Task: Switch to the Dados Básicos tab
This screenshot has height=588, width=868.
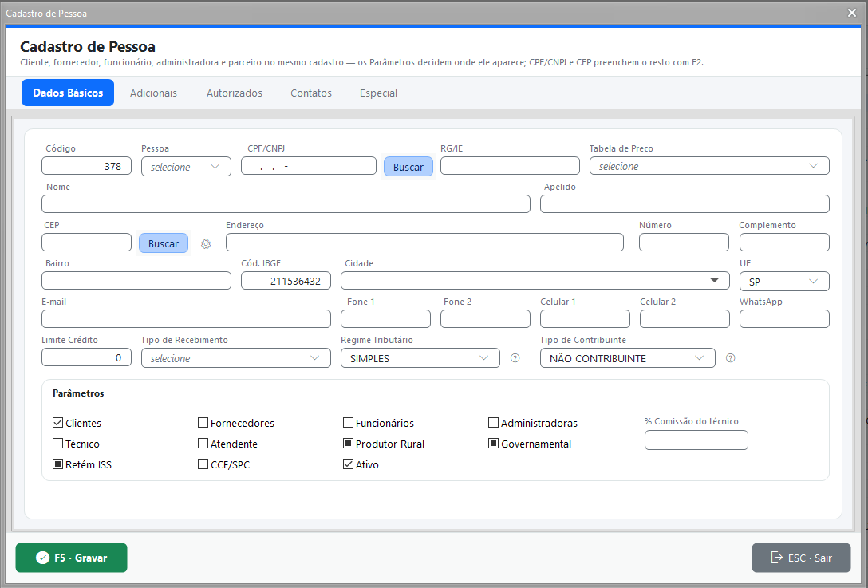Action: point(68,93)
